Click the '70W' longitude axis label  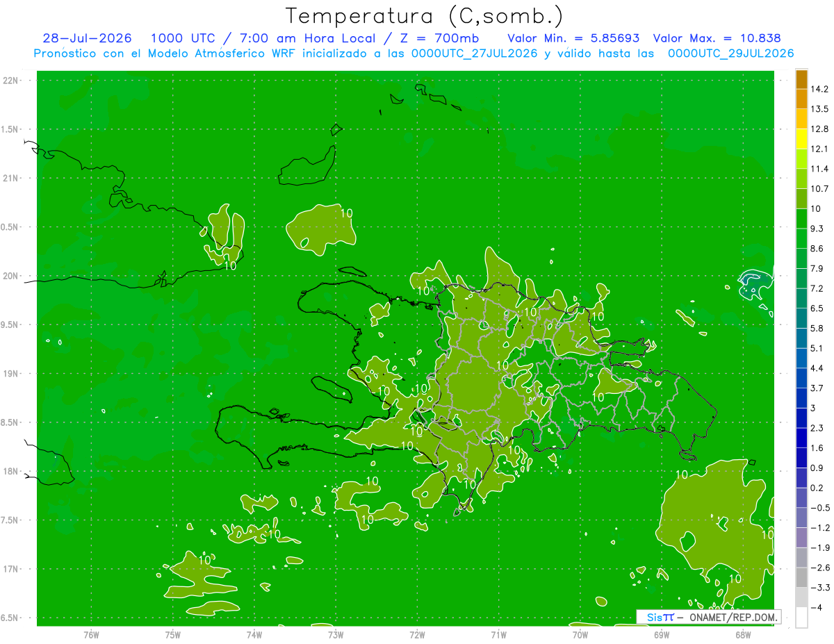(x=580, y=635)
